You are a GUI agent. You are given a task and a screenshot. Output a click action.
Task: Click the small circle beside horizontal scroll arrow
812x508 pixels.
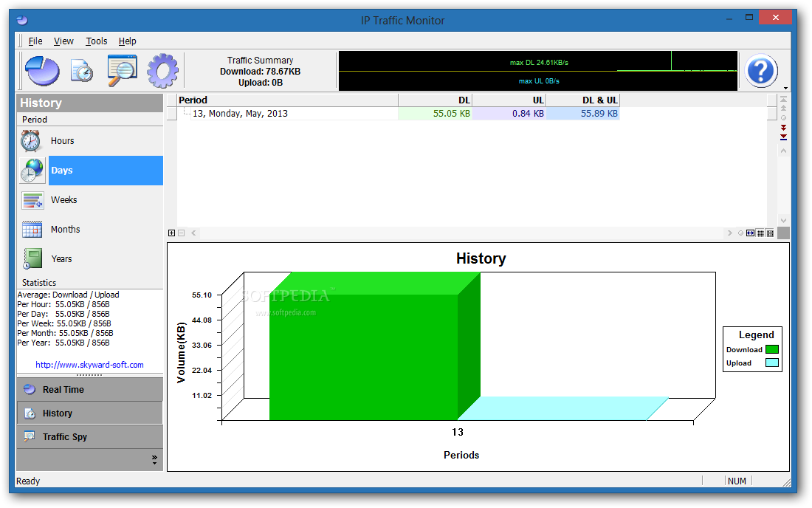click(740, 233)
